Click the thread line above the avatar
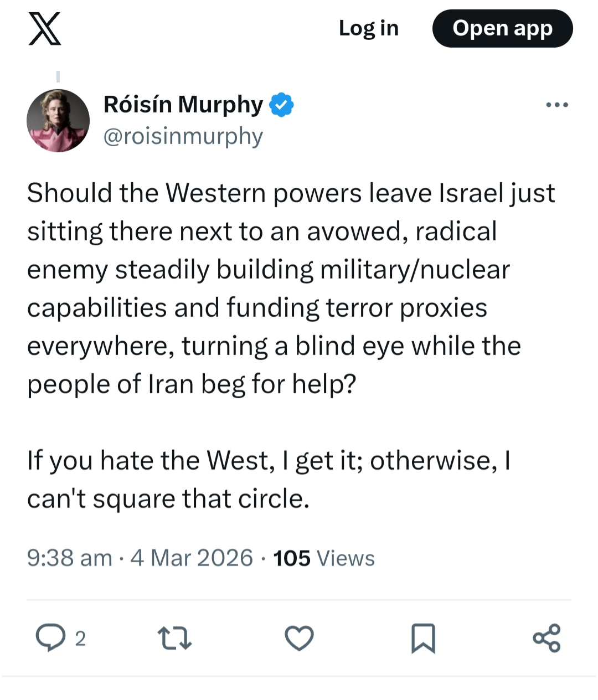Image resolution: width=598 pixels, height=700 pixels. [58, 76]
